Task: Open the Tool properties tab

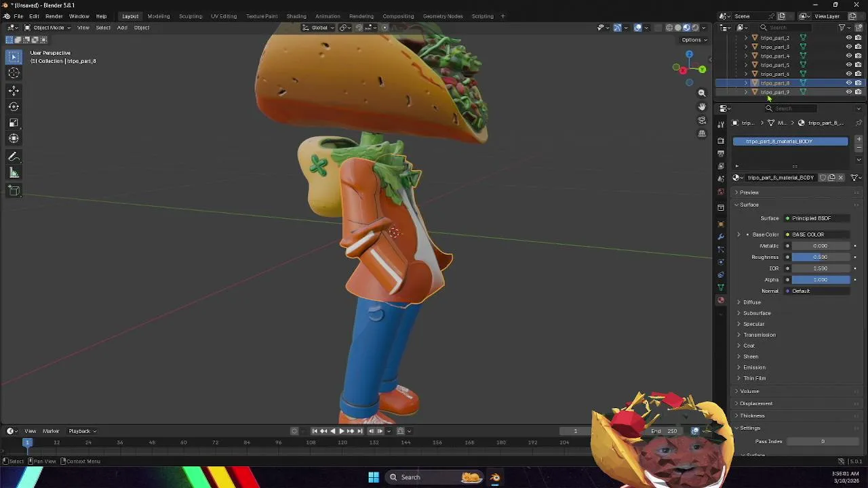Action: coord(721,124)
